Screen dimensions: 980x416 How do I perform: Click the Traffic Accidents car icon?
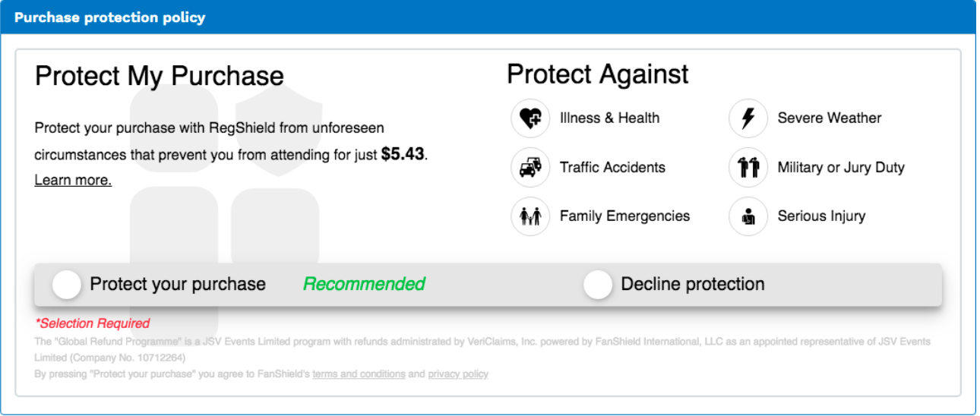coord(530,168)
